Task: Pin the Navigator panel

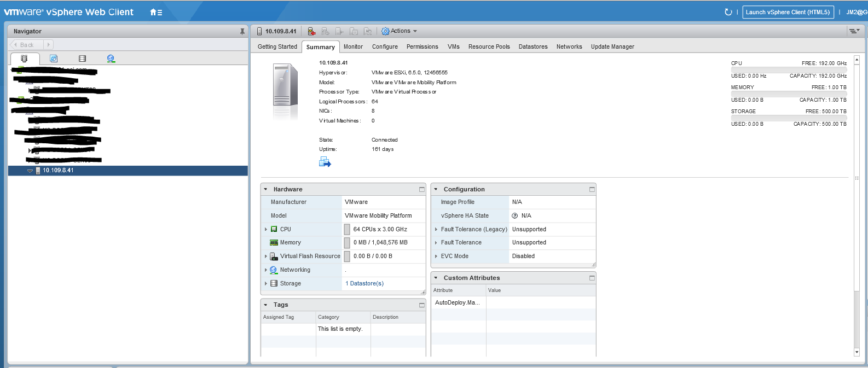Action: coord(242,32)
